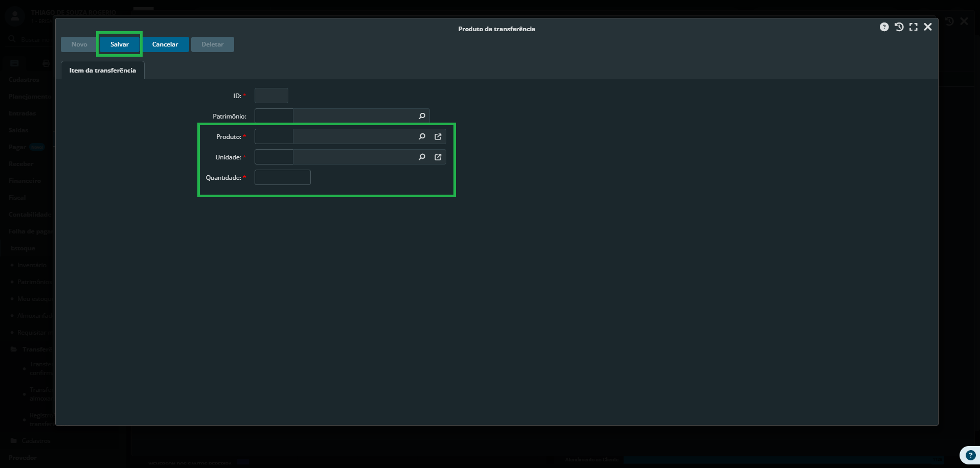Screen dimensions: 980x468
Task: Open the floating help bubble at bottom right
Action: pos(970,455)
